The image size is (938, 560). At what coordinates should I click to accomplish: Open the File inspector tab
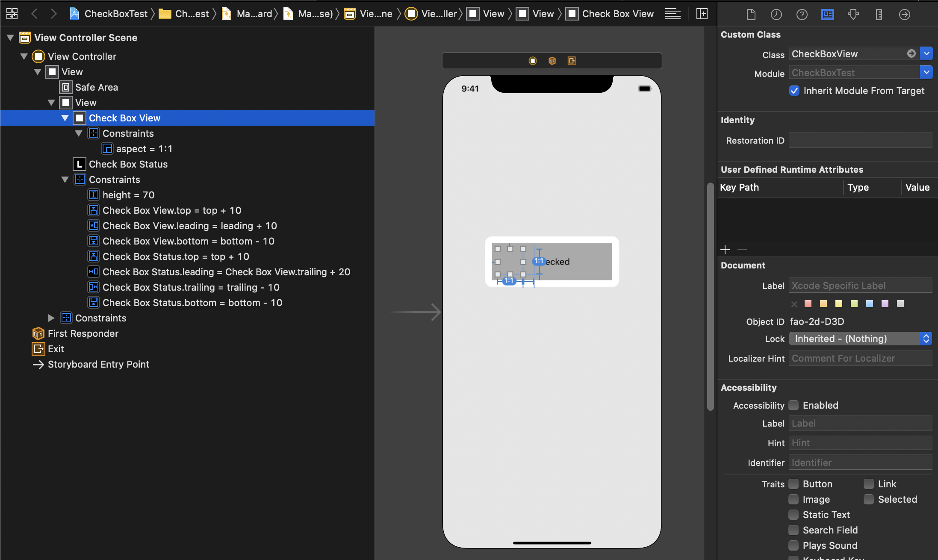tap(751, 15)
